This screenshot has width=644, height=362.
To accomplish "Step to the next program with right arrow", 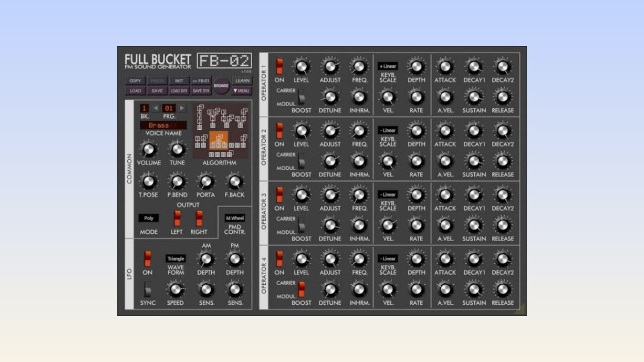I will click(x=182, y=108).
